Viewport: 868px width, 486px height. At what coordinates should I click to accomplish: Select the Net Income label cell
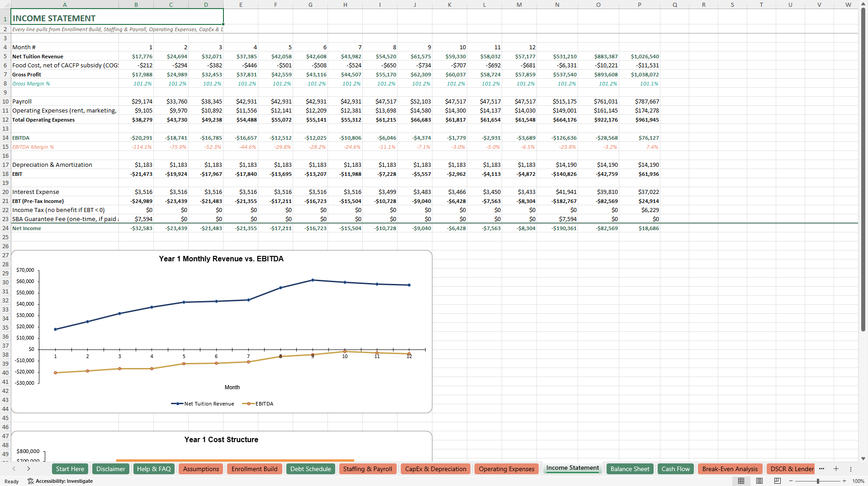[65, 228]
